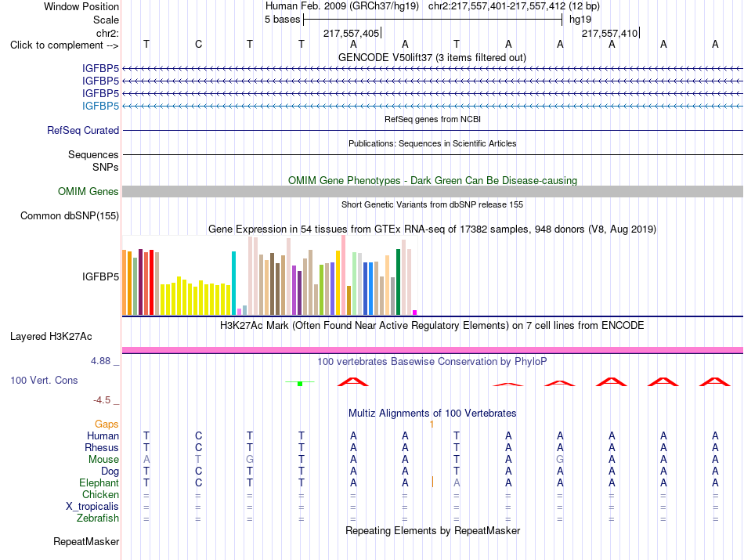Screen dimensions: 744x560
Task: Click the short magenta bar at the GTEx chart end
Action: click(415, 313)
